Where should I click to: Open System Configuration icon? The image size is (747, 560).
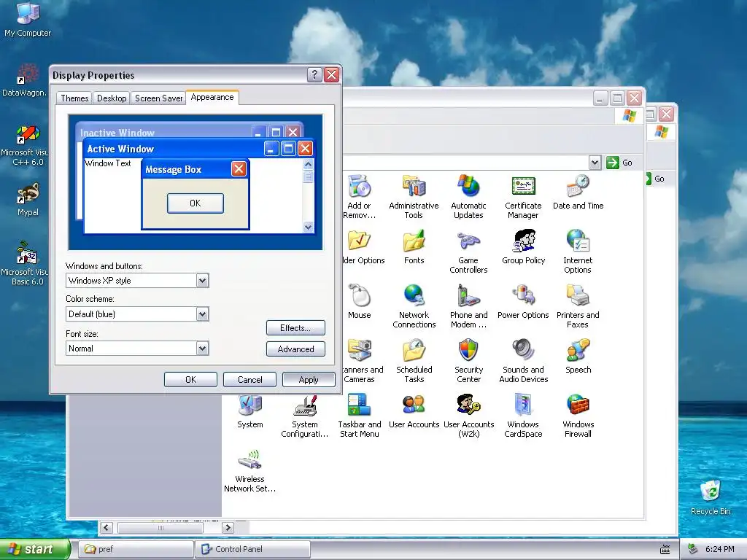(x=304, y=405)
